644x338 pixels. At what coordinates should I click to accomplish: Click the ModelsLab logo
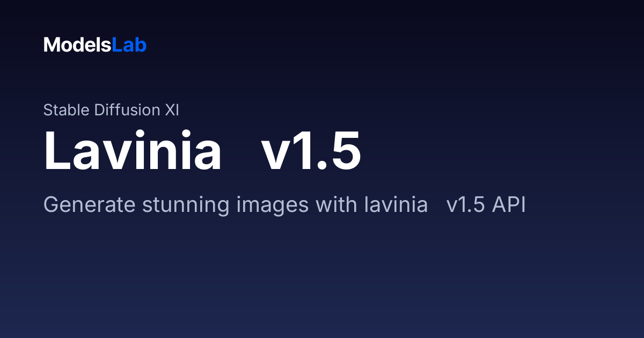pyautogui.click(x=95, y=45)
